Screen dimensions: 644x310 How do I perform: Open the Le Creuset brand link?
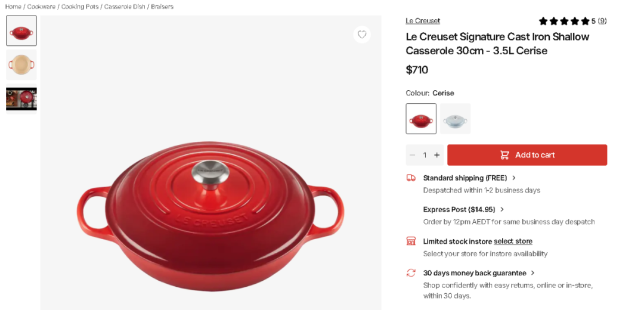click(x=423, y=21)
